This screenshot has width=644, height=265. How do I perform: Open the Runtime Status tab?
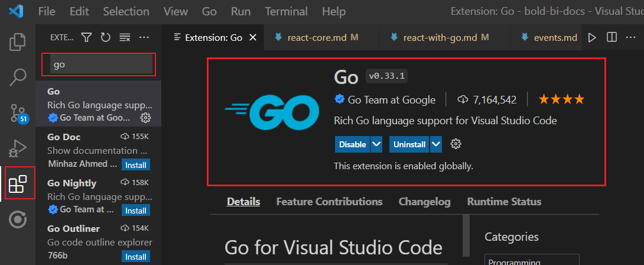[504, 202]
